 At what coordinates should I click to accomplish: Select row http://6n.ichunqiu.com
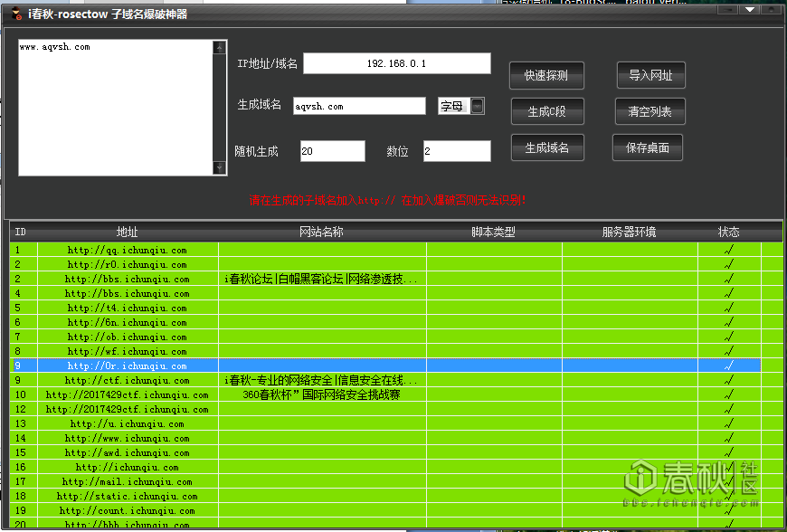coord(385,322)
